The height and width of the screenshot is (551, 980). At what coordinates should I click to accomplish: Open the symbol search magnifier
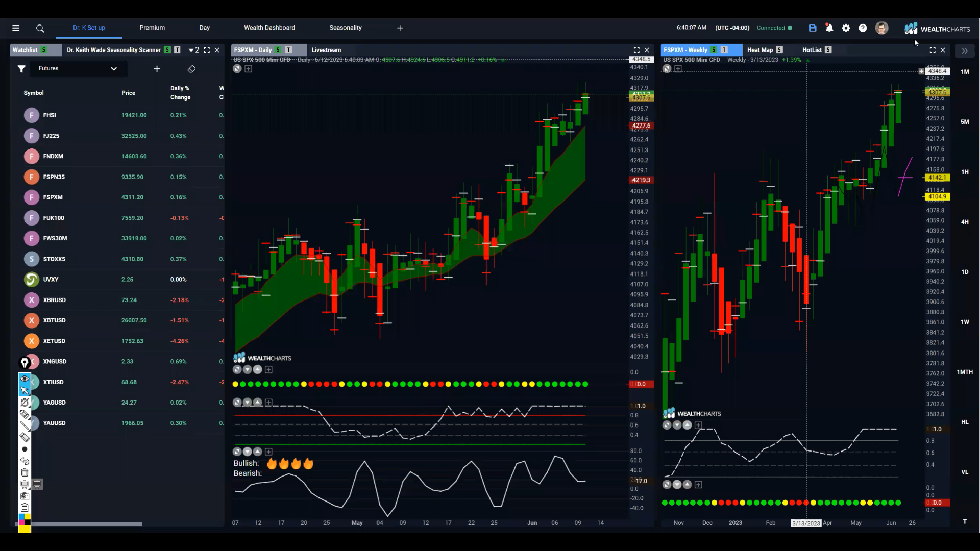tap(40, 28)
